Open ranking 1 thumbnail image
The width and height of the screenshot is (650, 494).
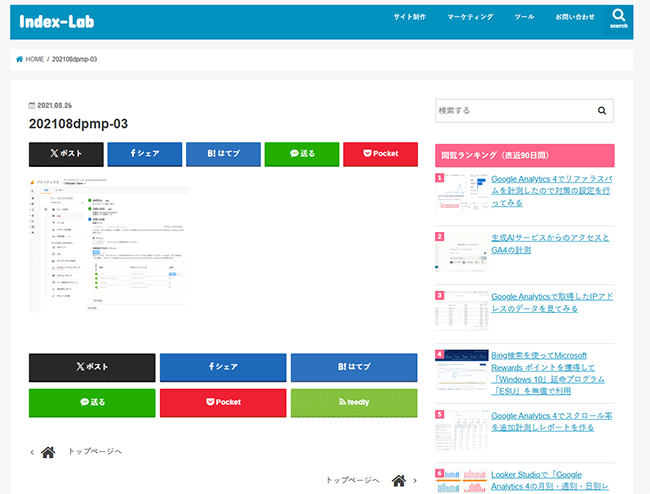[461, 193]
